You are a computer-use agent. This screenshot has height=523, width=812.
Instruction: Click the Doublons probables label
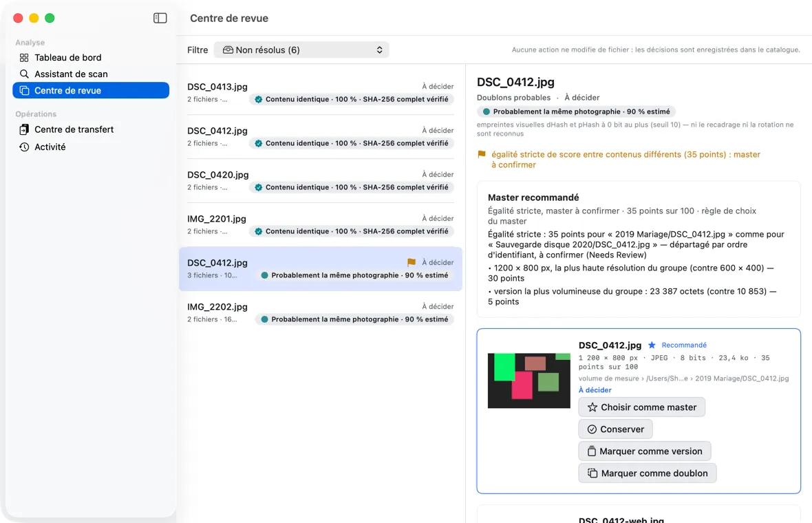[x=514, y=97]
